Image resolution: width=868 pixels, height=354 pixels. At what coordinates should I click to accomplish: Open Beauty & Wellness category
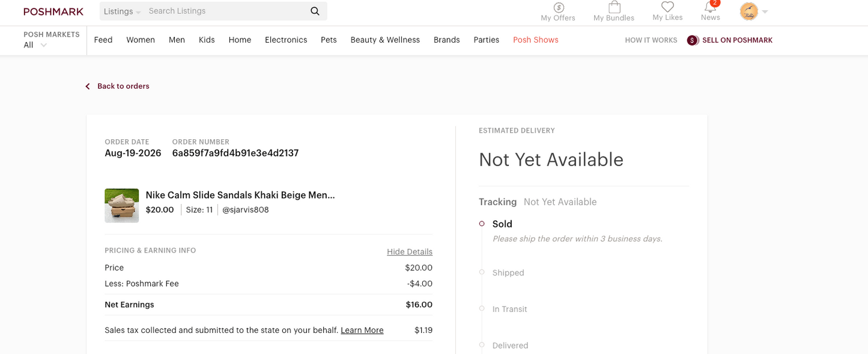(x=385, y=40)
